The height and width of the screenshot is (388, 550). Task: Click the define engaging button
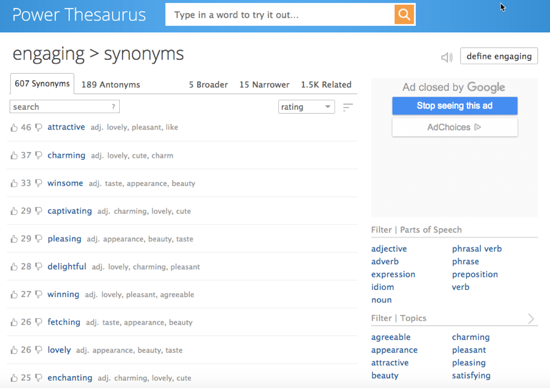point(499,56)
